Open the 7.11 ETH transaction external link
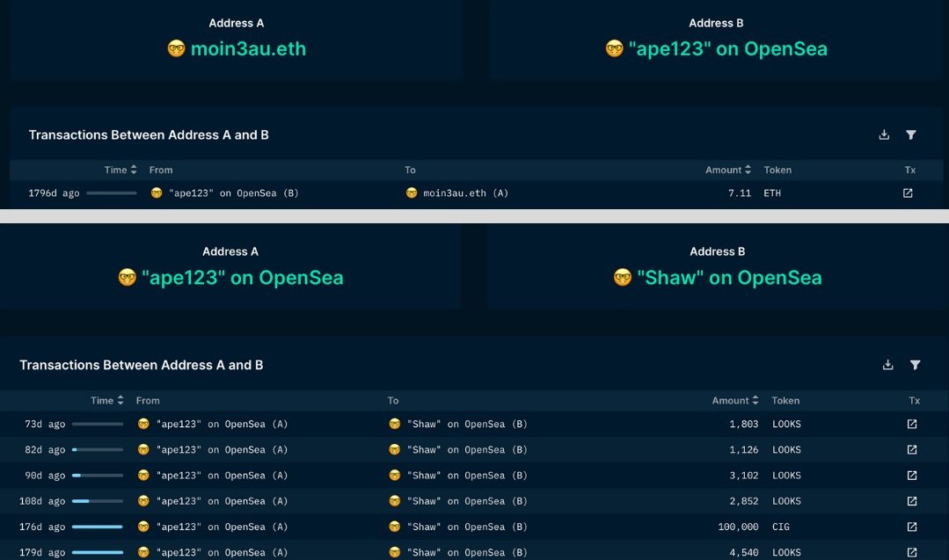The image size is (949, 560). point(908,193)
